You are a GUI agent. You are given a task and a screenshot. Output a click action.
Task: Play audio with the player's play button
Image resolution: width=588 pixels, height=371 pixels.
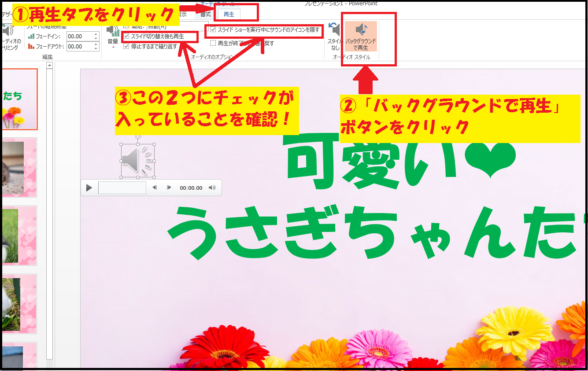point(89,188)
